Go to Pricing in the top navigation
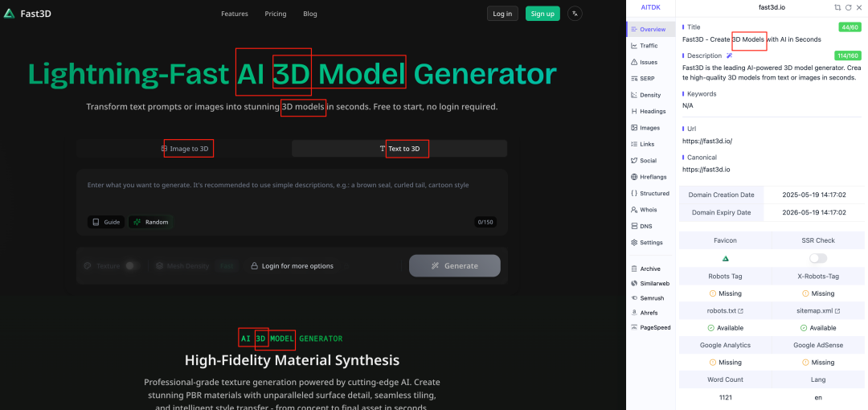Screen dimensions: 868x410 point(276,14)
